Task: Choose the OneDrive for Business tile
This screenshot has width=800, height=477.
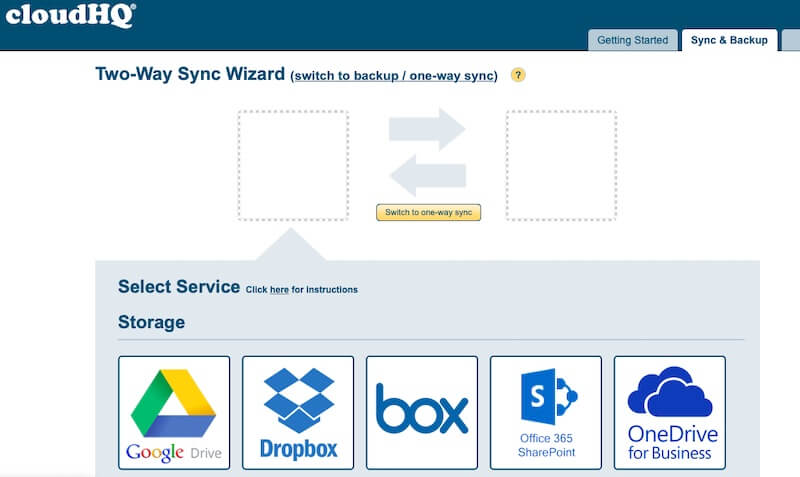Action: click(670, 413)
